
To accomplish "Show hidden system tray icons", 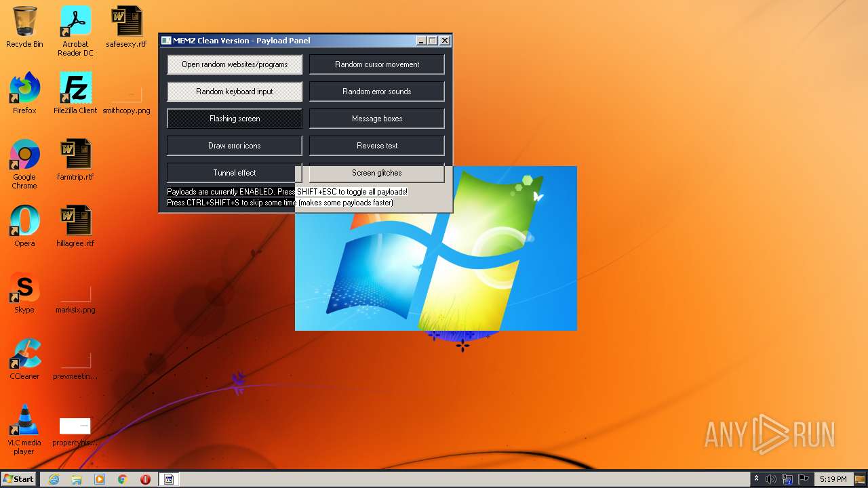I will (x=756, y=479).
